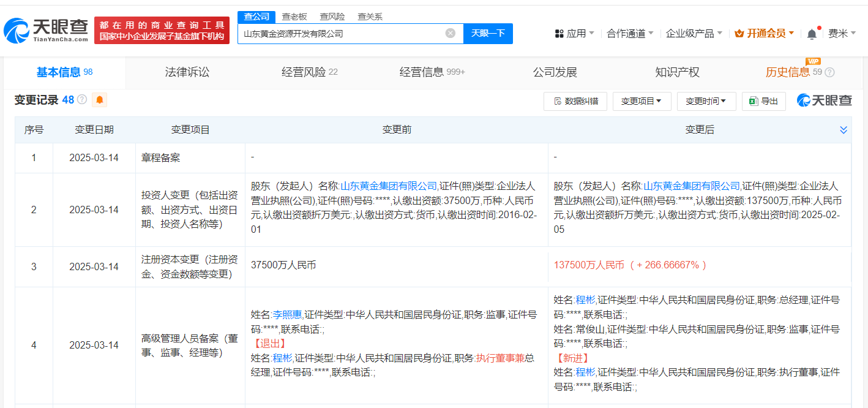Expand the 合作通道 dropdown
This screenshot has height=408, width=868.
[x=630, y=34]
